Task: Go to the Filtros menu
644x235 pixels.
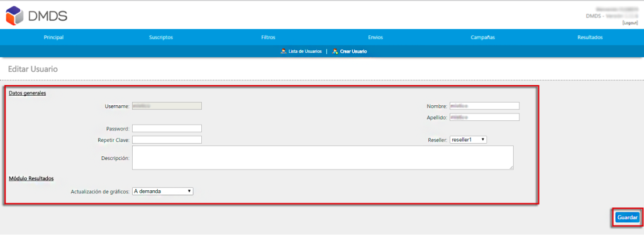Action: 268,37
